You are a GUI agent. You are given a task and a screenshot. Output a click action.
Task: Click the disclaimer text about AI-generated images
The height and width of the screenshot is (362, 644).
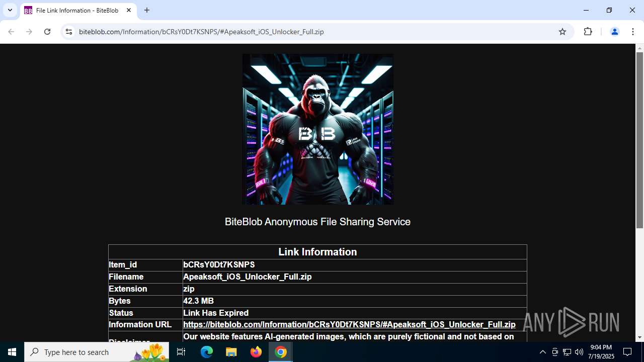(349, 337)
